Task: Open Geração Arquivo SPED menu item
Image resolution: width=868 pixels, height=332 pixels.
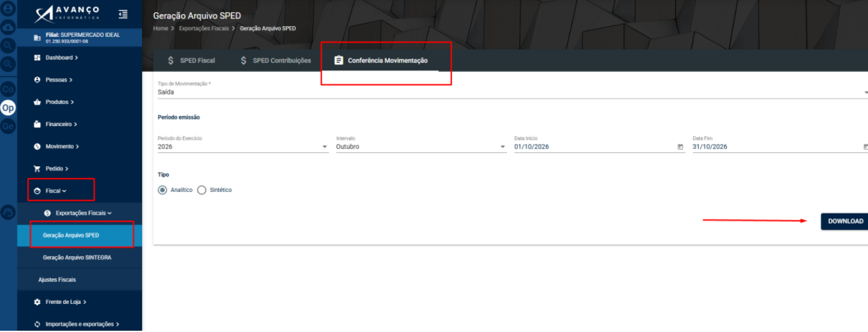Action: (80, 235)
